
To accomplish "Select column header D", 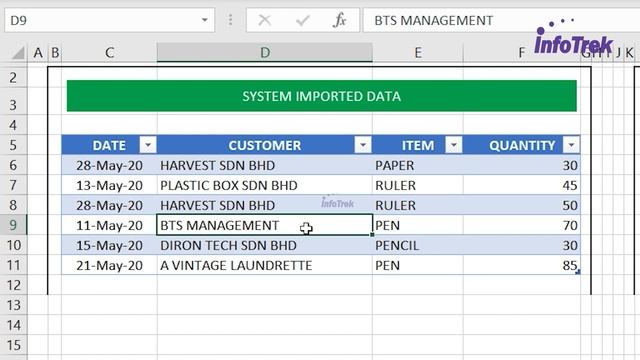I will [x=265, y=53].
